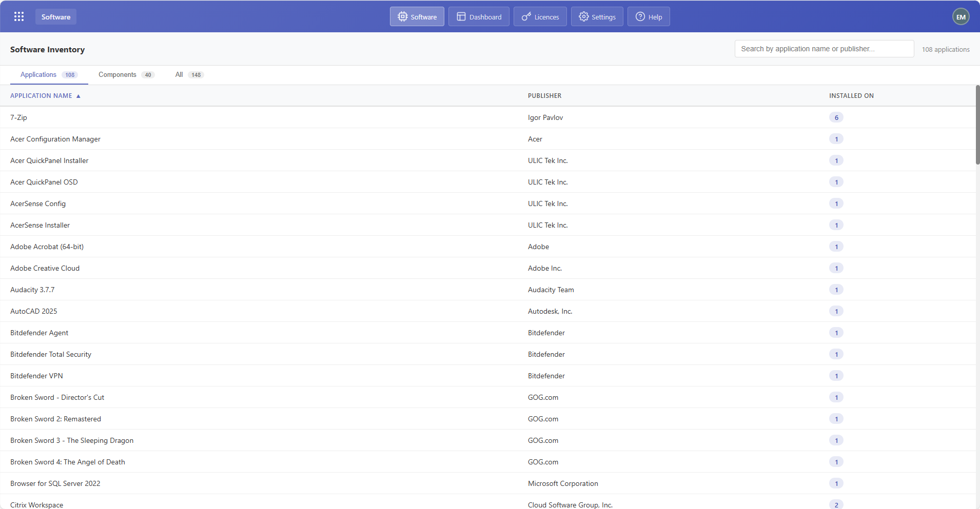
Task: Switch to the Applications tab
Action: pos(49,75)
